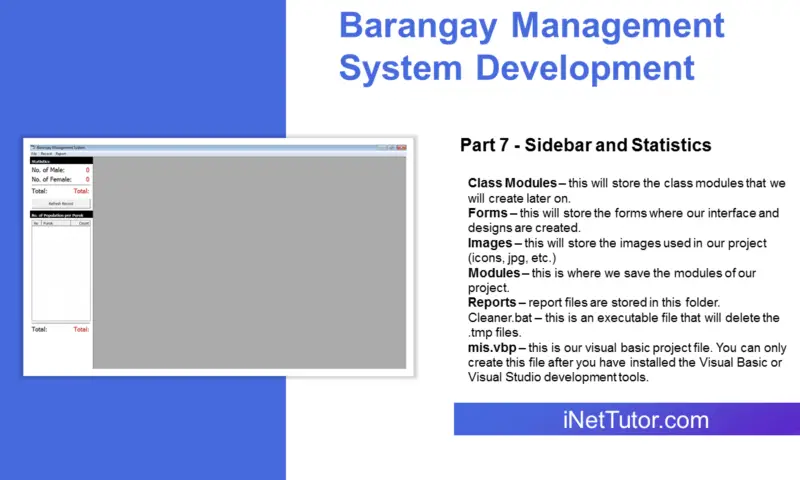This screenshot has width=800, height=480.
Task: Select the No. of Population per Purok header
Action: click(60, 215)
